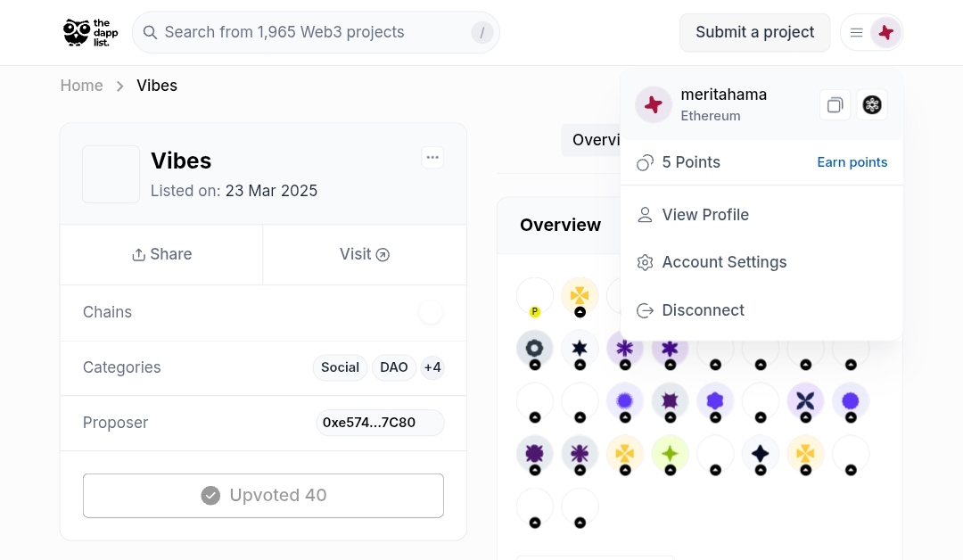The image size is (963, 560).
Task: Open proposer address 0xe574...7C80
Action: coord(380,423)
